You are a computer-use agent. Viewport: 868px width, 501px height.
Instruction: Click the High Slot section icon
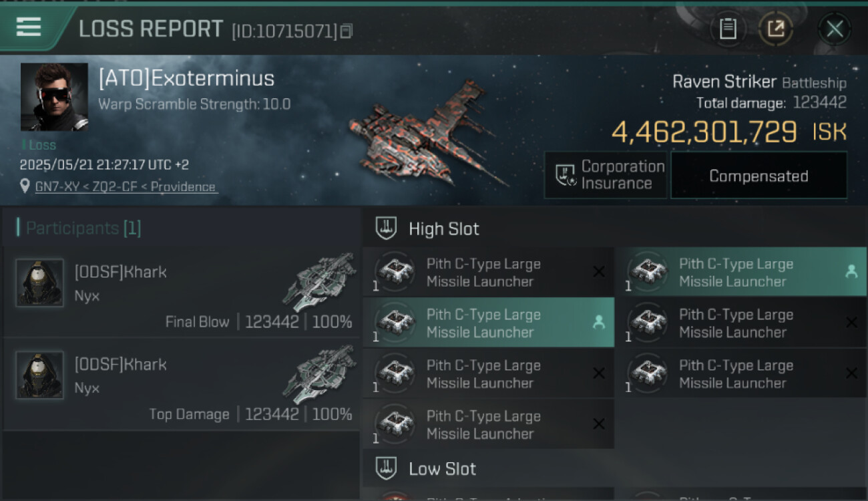pos(387,228)
